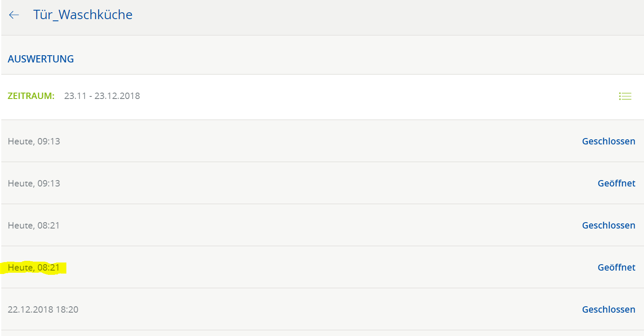The width and height of the screenshot is (644, 336).
Task: Click Geschlossen status for 22.12.2018 18:20
Action: point(609,310)
